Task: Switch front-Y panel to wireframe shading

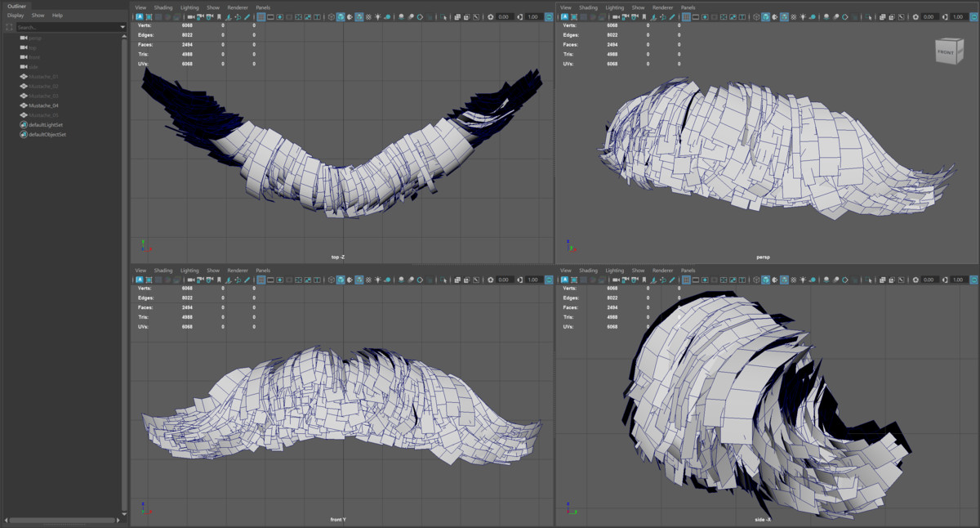Action: click(x=332, y=280)
